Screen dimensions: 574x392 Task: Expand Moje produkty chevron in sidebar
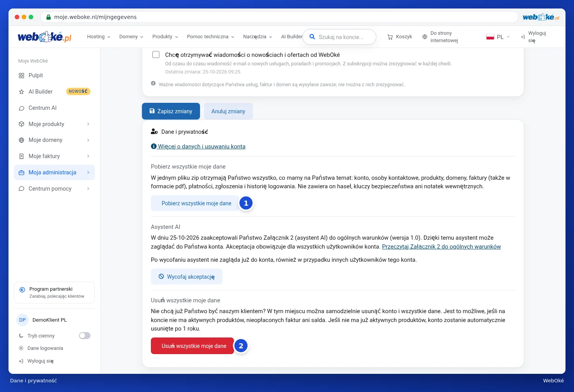88,124
